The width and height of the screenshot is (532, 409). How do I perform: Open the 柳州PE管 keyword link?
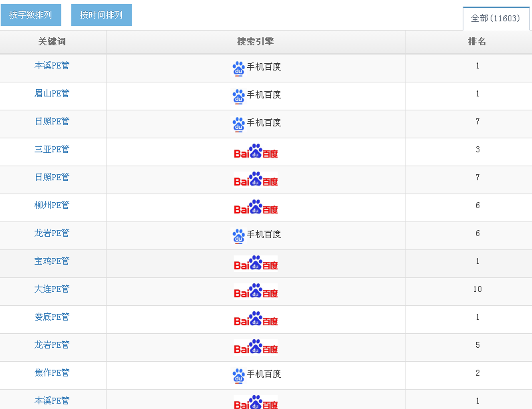[52, 205]
